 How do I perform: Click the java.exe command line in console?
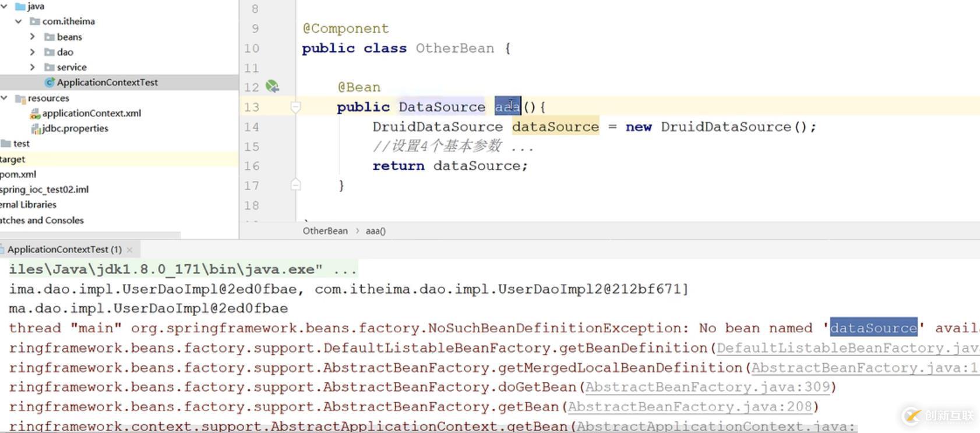click(x=182, y=269)
